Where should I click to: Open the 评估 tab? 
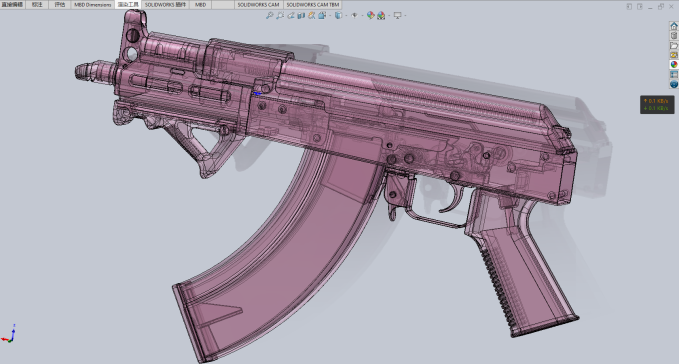pos(60,5)
